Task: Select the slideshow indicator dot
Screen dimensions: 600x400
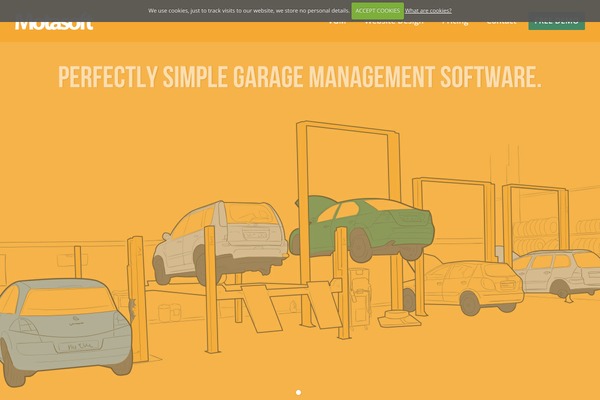Action: click(298, 392)
